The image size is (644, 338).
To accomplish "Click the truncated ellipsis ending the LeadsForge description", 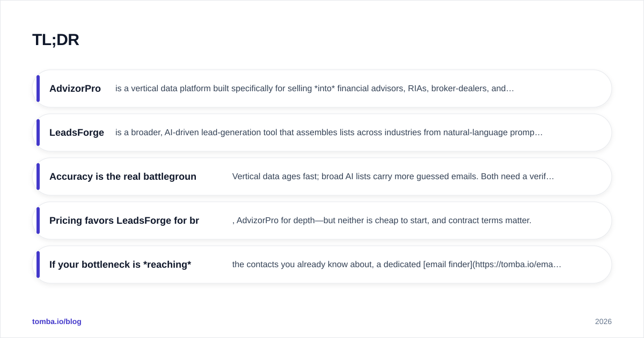I will pyautogui.click(x=539, y=133).
